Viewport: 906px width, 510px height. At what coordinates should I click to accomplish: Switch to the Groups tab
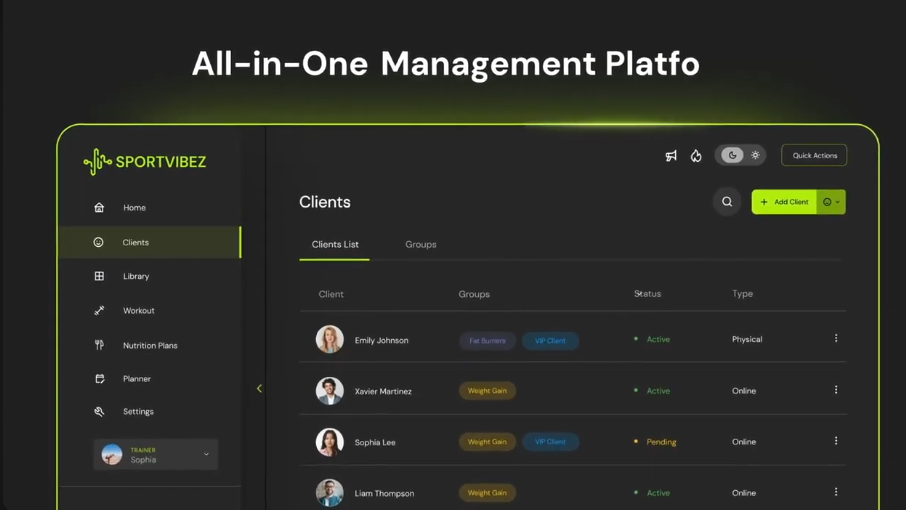click(x=420, y=244)
